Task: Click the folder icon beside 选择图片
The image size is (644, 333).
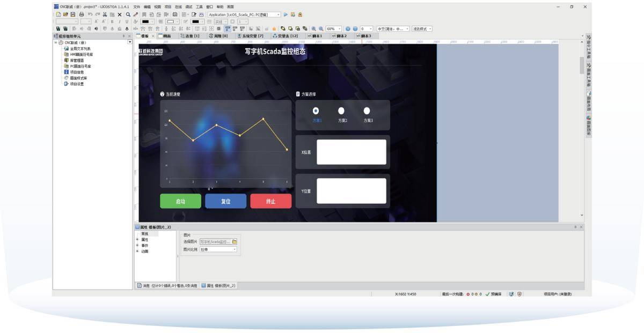Action: (x=235, y=242)
